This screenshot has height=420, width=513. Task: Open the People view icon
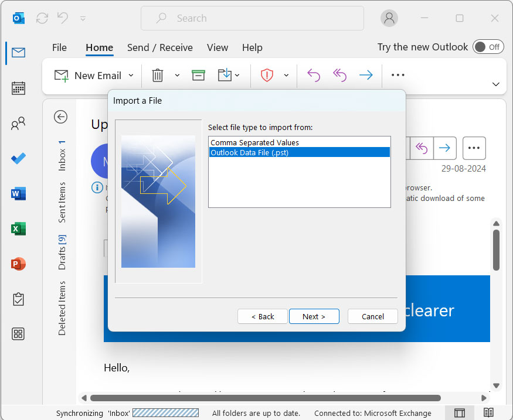coord(18,123)
